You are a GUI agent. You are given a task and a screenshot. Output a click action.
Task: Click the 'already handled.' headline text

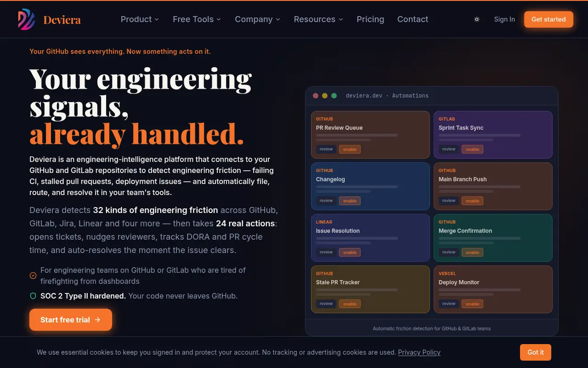[136, 134]
